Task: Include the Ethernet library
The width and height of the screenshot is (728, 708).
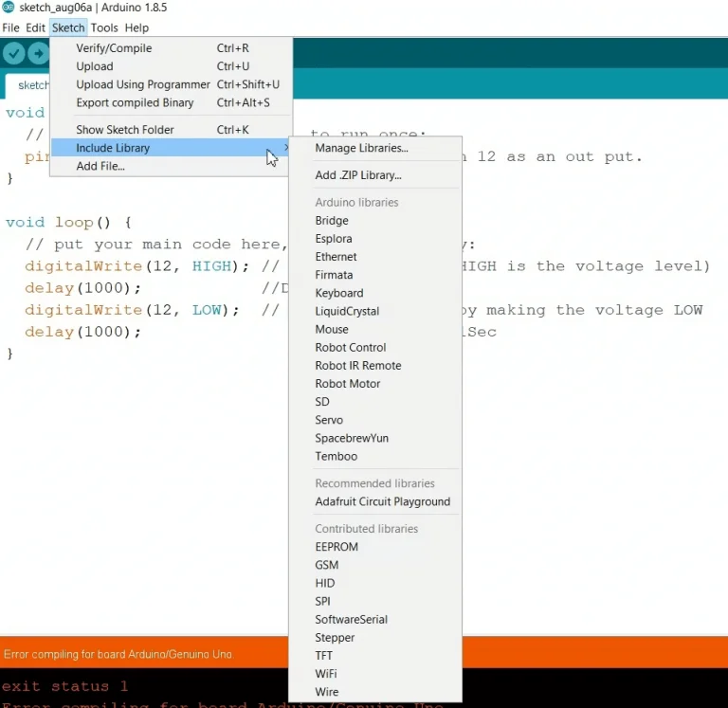Action: click(375, 256)
